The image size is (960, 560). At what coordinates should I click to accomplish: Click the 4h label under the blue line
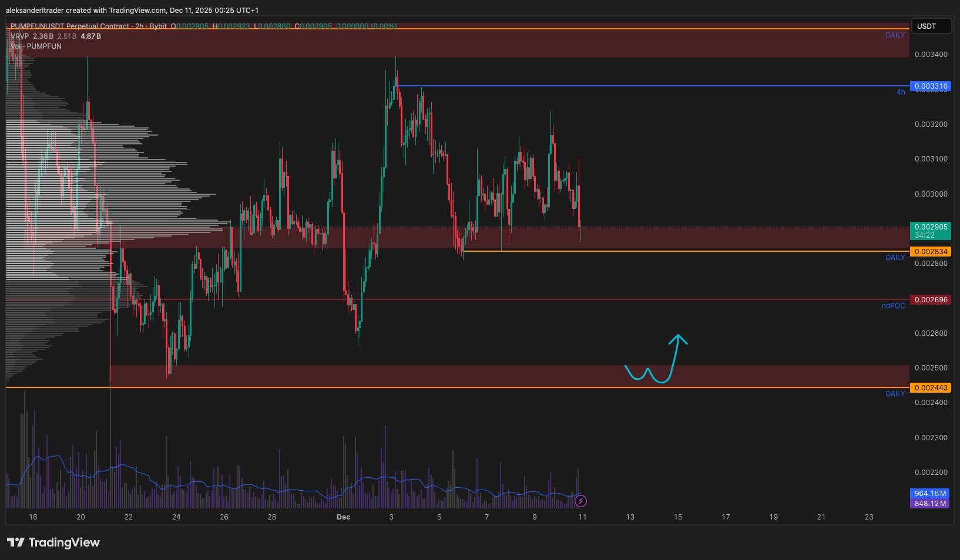901,92
